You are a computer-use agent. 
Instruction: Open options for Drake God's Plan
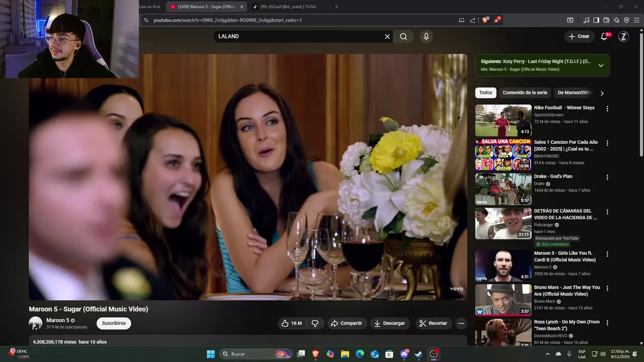[x=607, y=177]
